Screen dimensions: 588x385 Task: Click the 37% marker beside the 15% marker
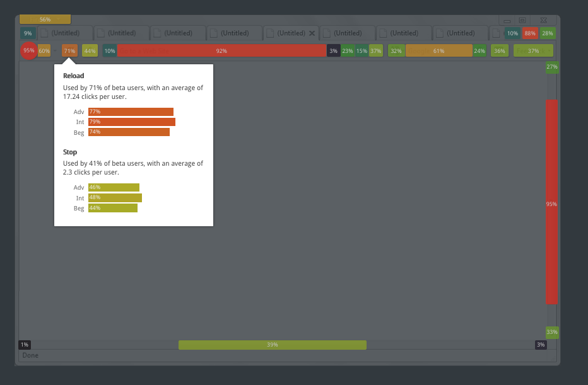pyautogui.click(x=376, y=50)
